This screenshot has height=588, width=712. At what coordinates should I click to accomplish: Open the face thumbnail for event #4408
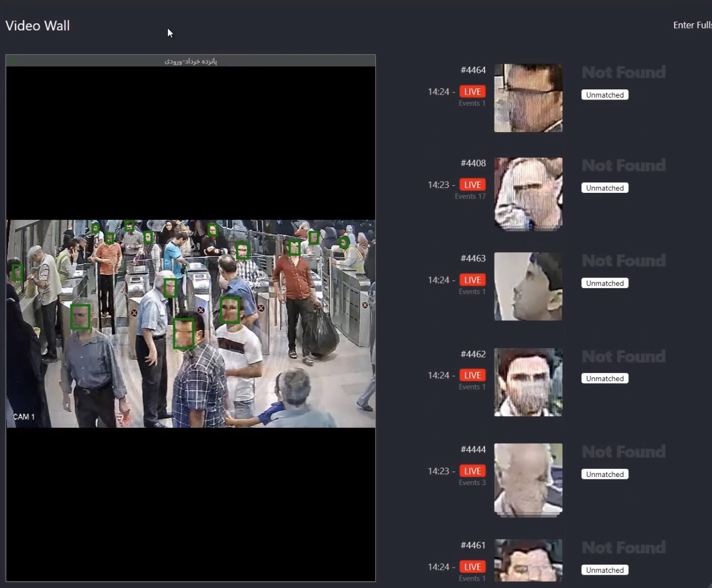528,193
